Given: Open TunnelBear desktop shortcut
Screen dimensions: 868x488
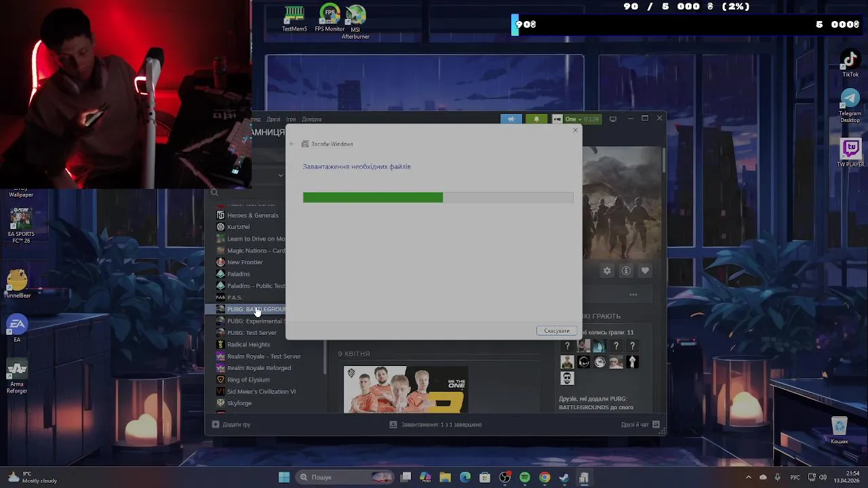Looking at the screenshot, I should coord(17,284).
